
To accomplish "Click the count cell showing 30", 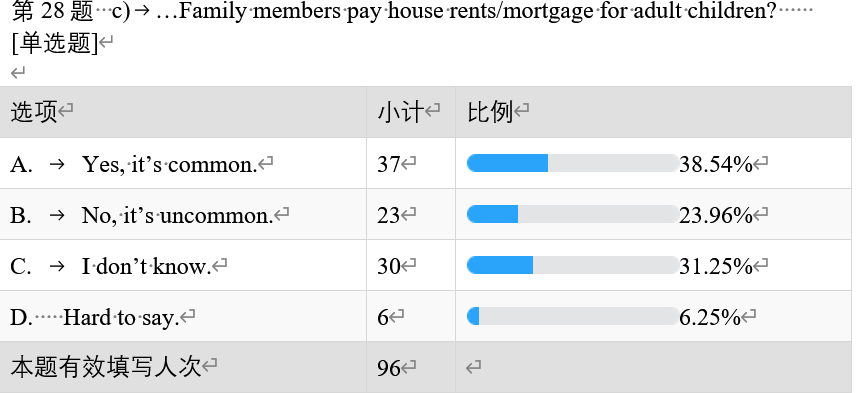I will point(411,266).
